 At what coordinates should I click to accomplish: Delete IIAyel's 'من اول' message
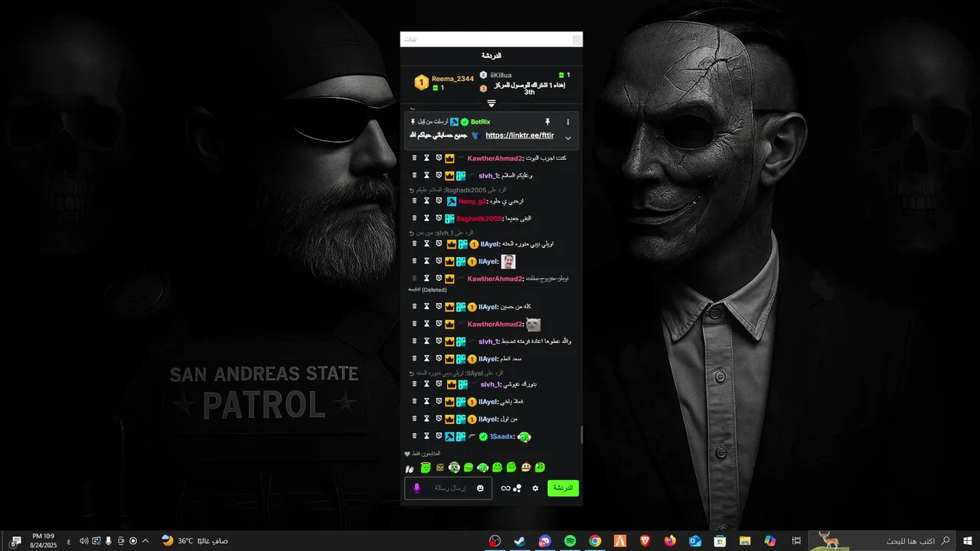pyautogui.click(x=414, y=419)
